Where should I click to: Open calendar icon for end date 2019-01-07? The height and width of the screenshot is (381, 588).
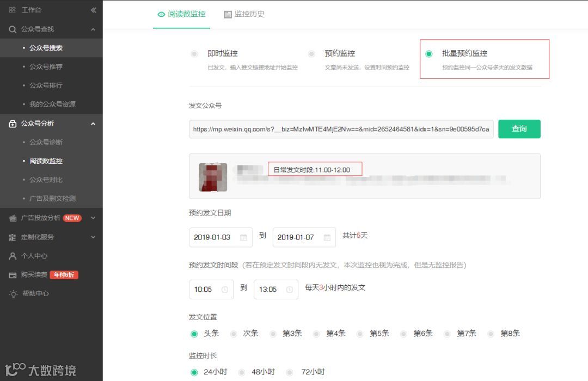click(x=327, y=237)
